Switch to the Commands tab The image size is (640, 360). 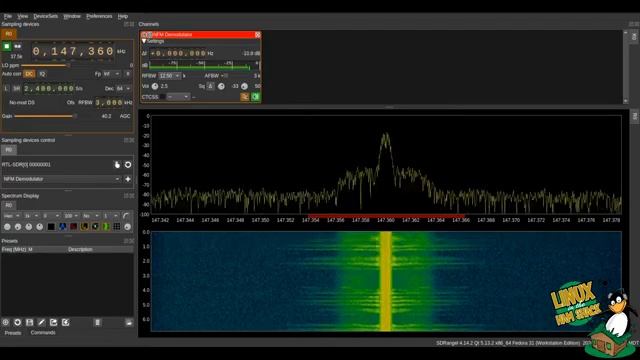pyautogui.click(x=43, y=333)
